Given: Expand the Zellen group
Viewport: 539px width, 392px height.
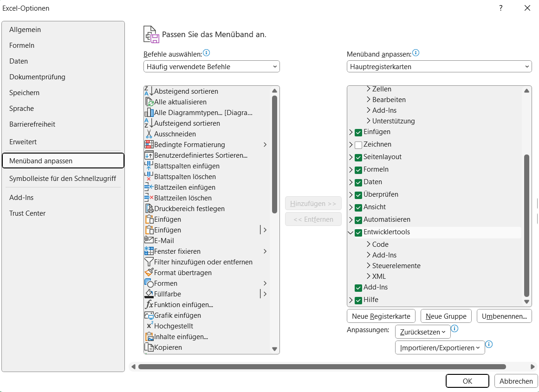Looking at the screenshot, I should 369,89.
